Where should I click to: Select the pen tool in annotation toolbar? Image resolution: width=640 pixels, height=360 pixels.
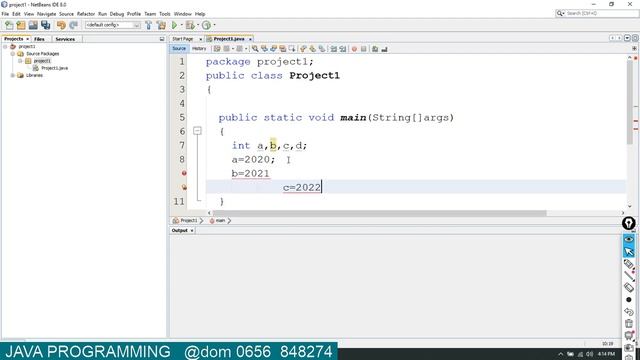[x=629, y=264]
